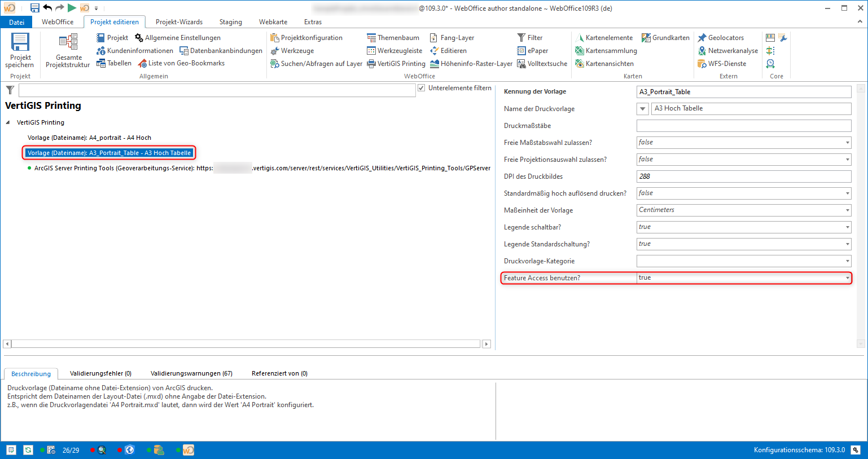This screenshot has height=459, width=868.
Task: Select the Themenbaum icon in the ribbon
Action: 372,37
